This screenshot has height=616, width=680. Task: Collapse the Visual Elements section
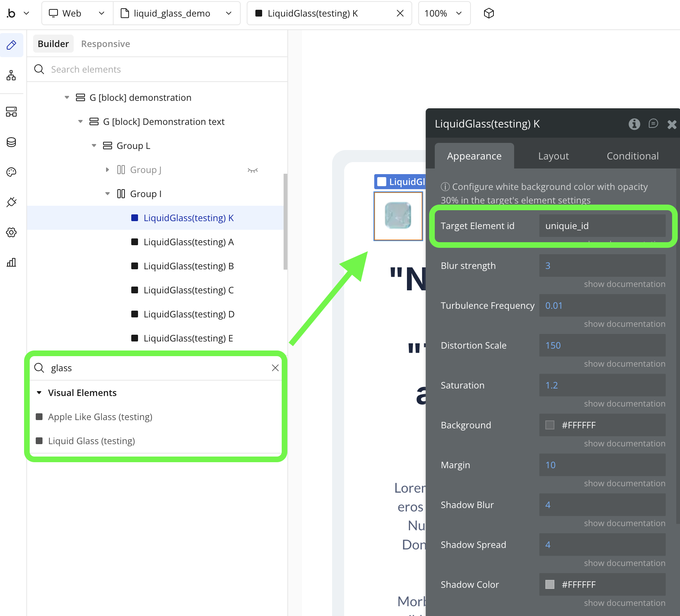(x=39, y=393)
